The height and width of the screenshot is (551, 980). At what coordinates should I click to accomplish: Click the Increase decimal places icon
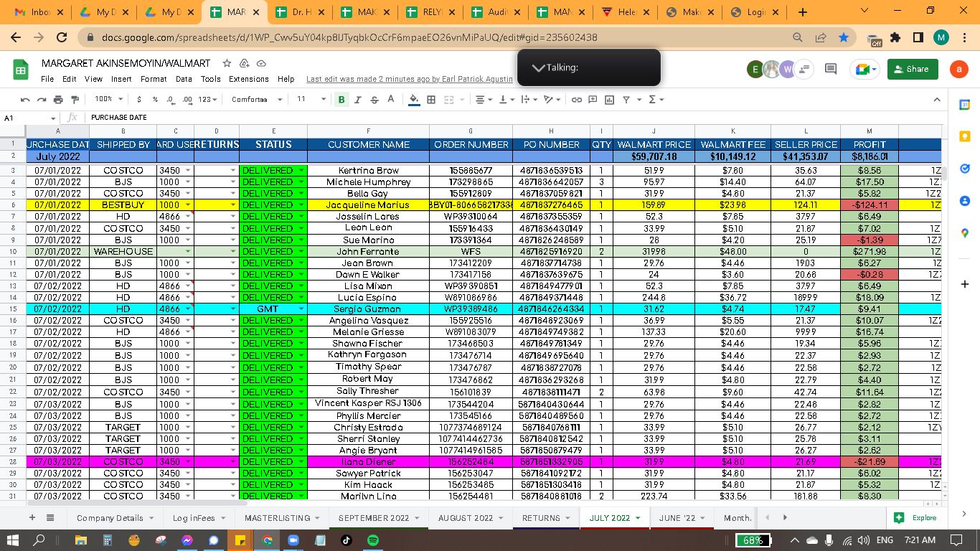point(187,100)
